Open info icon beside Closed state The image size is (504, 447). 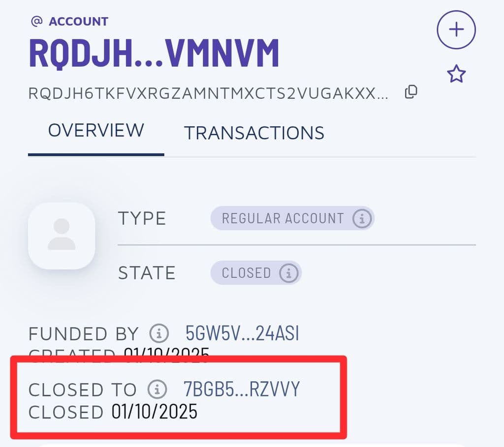pyautogui.click(x=288, y=273)
